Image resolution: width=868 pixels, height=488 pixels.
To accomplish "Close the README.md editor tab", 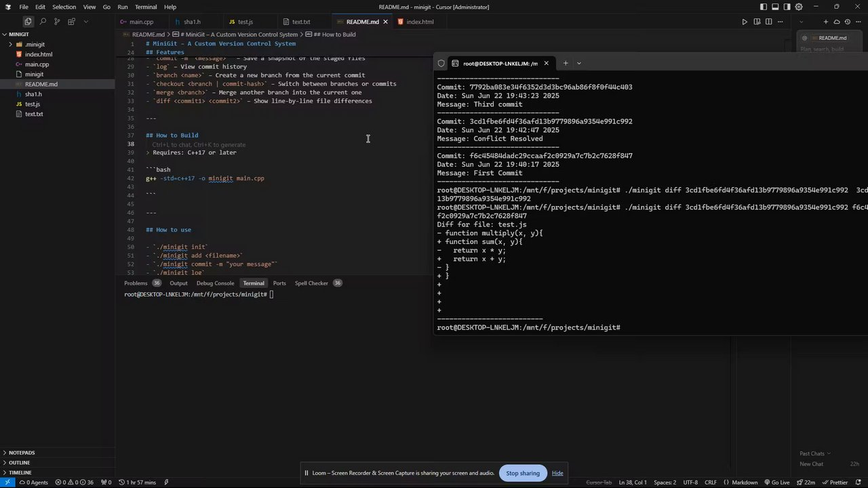I will pos(385,22).
